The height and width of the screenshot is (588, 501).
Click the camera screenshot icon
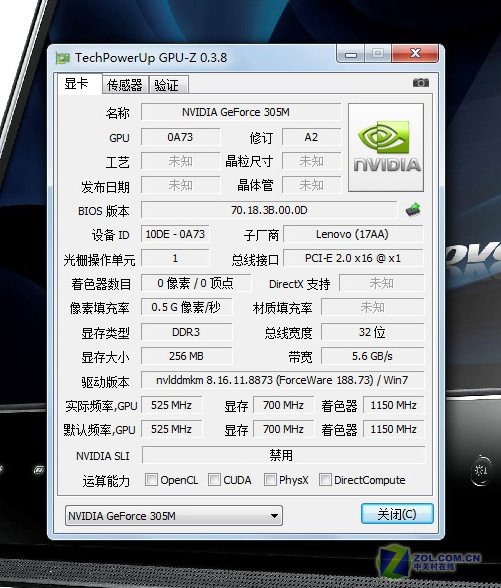pyautogui.click(x=420, y=82)
